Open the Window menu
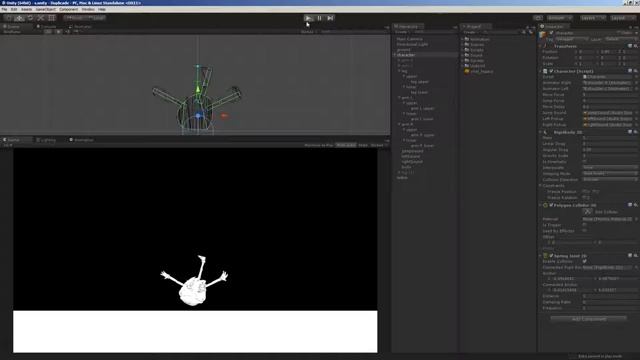The image size is (640, 360). (x=88, y=9)
